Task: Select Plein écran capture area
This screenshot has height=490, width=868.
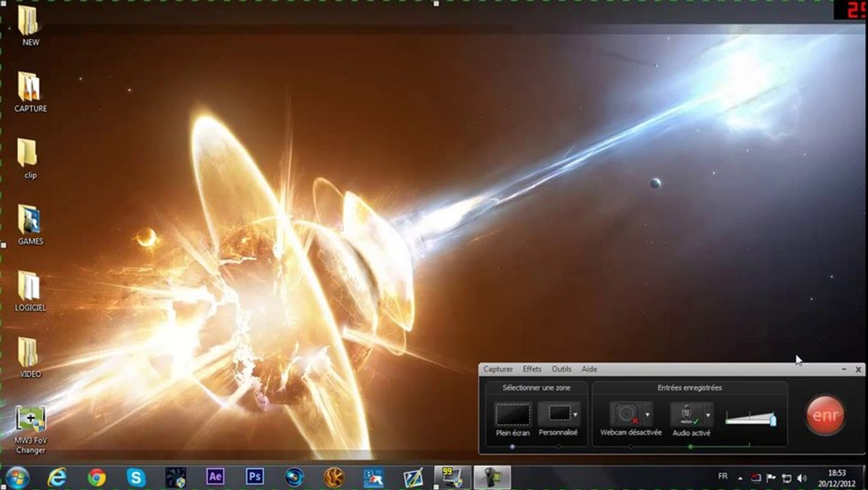Action: tap(513, 414)
